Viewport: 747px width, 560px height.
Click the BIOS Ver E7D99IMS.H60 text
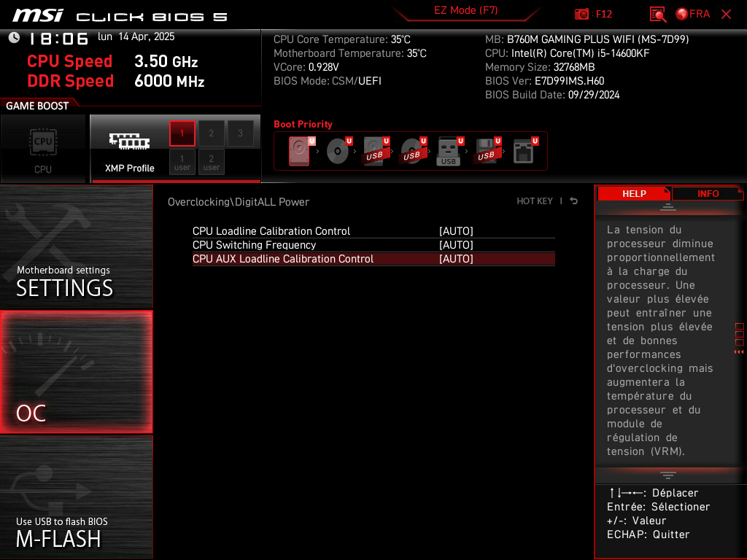pyautogui.click(x=544, y=81)
